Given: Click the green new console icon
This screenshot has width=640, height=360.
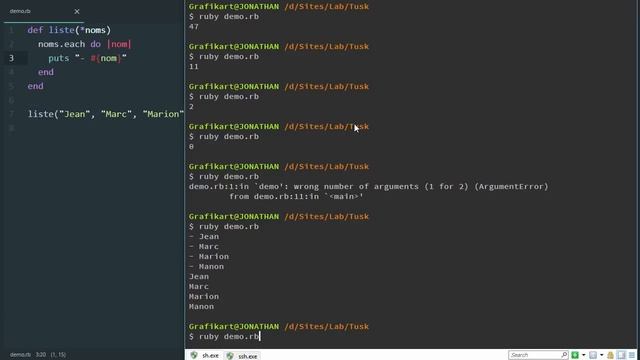Looking at the screenshot, I should tap(575, 355).
